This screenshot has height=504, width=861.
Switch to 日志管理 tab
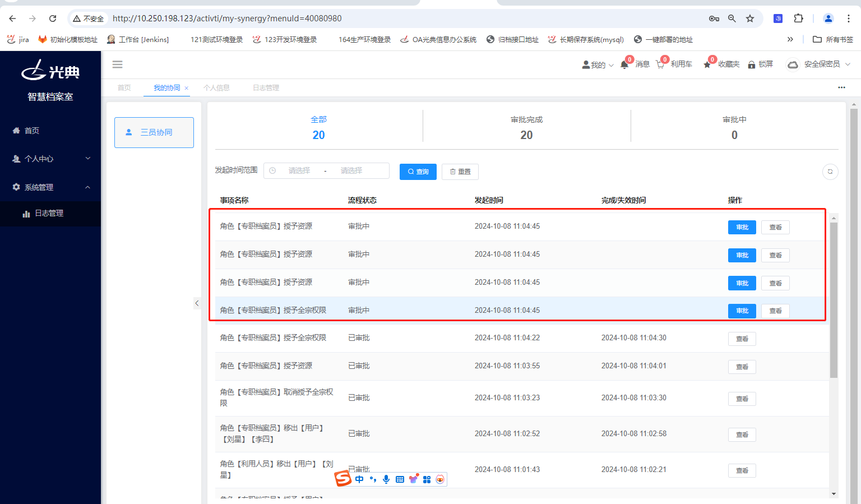(x=266, y=87)
